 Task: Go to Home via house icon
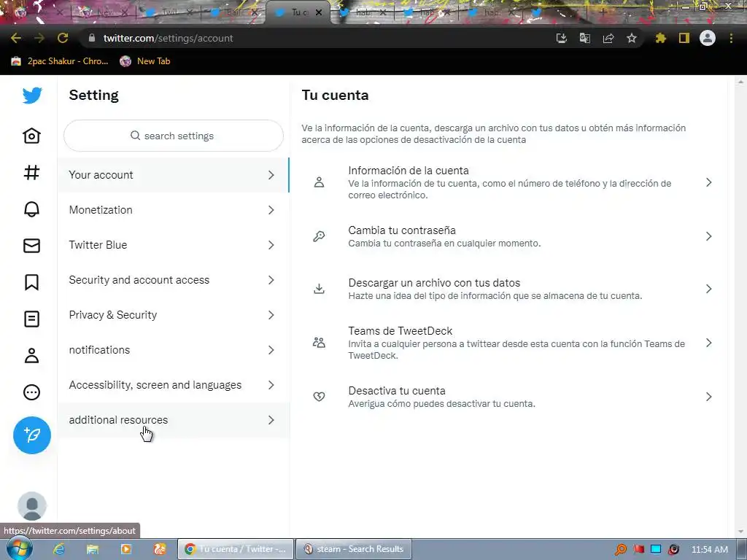pyautogui.click(x=32, y=136)
